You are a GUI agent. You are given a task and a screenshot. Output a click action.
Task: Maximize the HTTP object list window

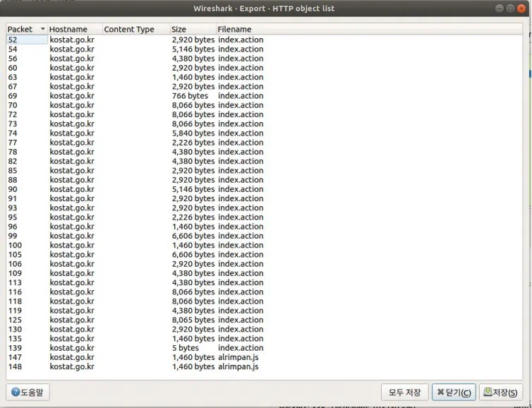[x=510, y=8]
